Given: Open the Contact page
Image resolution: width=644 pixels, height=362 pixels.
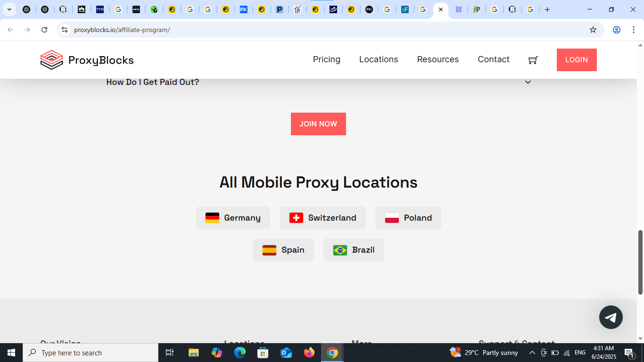Looking at the screenshot, I should click(x=494, y=59).
